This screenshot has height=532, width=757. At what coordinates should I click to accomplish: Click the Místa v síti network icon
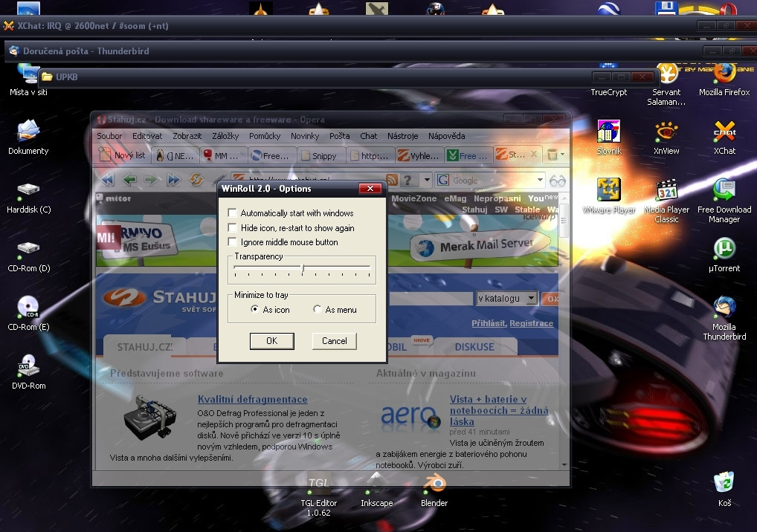point(28,80)
